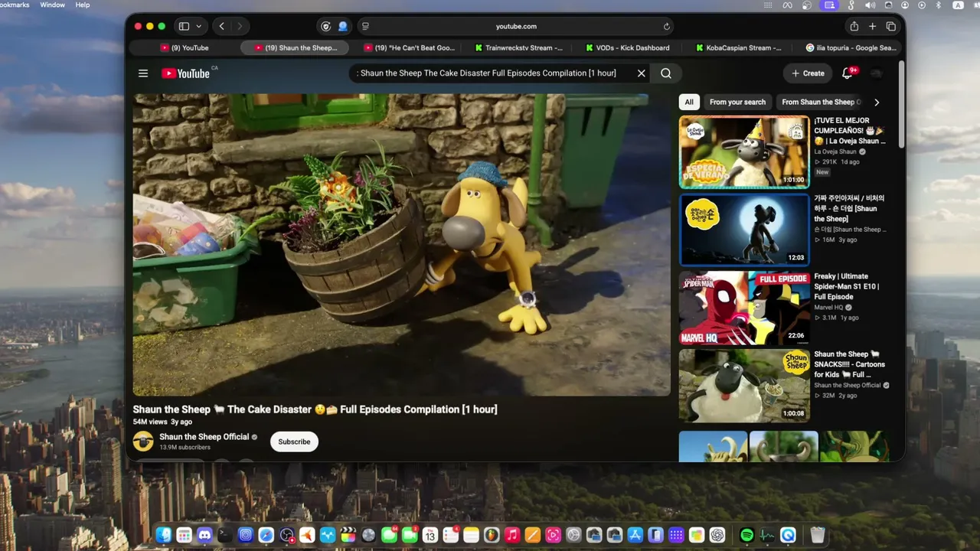Open App Store from the Dock
The image size is (980, 551).
(635, 535)
